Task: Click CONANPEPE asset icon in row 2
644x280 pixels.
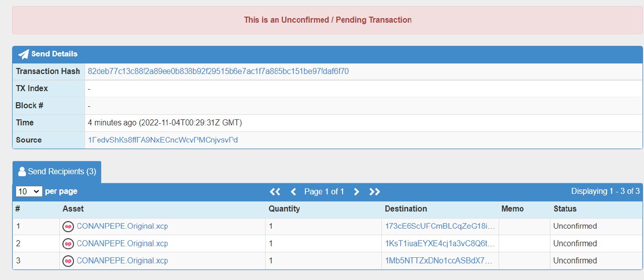Action: pos(68,244)
